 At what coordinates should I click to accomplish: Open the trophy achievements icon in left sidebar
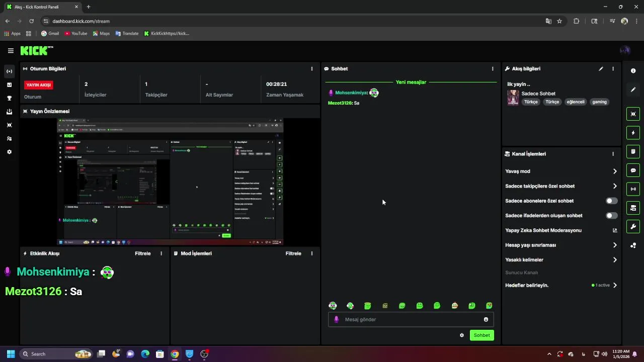[x=9, y=98]
